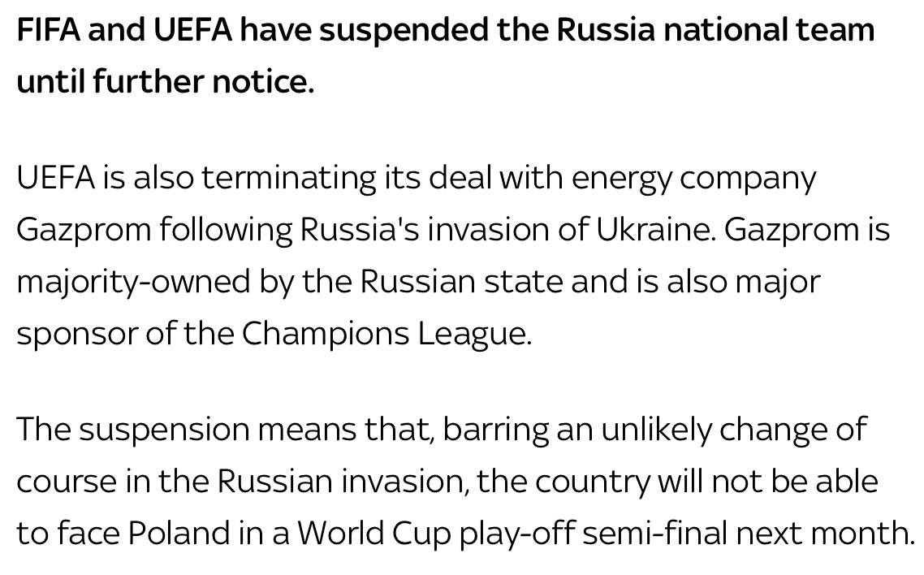924x575 pixels.
Task: Click the word "following" in second paragraph
Action: tap(227, 229)
